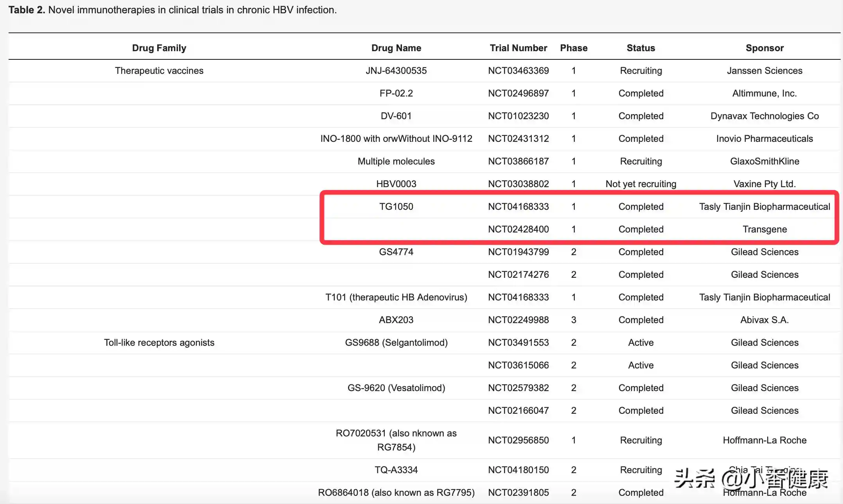Click the Table 2 caption title
This screenshot has width=843, height=504.
172,10
